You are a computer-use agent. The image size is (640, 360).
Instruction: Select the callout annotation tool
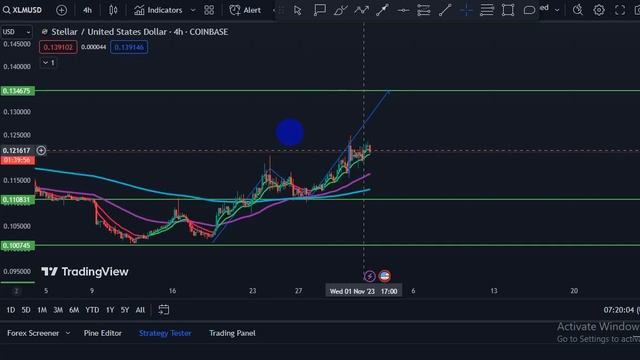point(320,10)
